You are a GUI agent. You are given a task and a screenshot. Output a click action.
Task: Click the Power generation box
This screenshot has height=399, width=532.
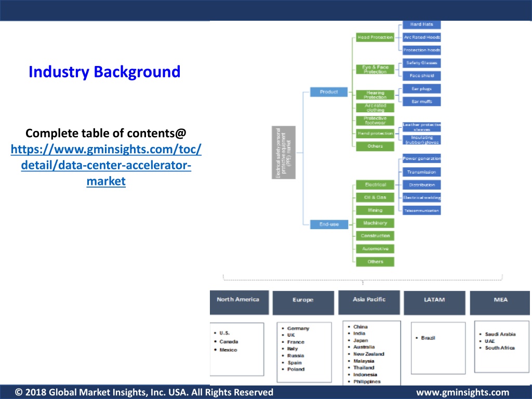(422, 158)
